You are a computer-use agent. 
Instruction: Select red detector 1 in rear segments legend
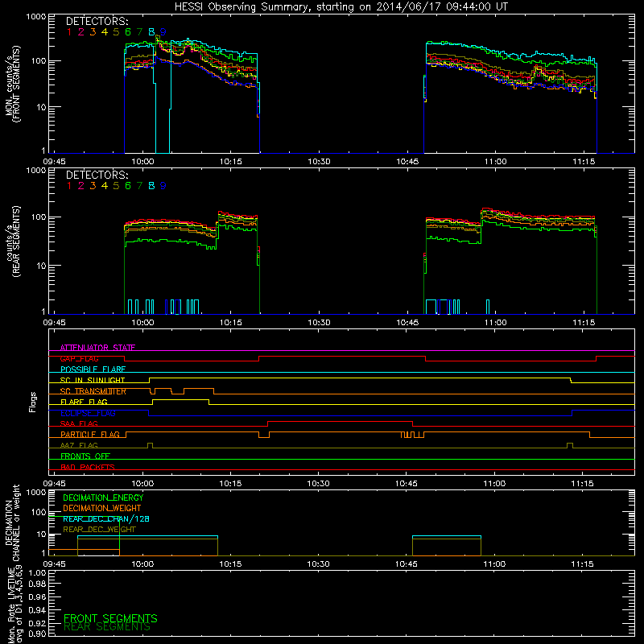tap(69, 186)
